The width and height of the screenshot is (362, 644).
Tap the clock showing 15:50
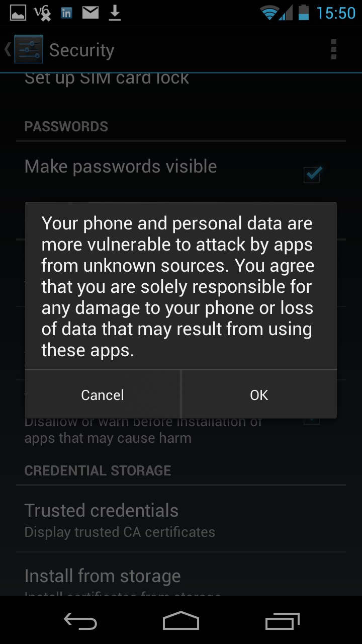coord(336,13)
